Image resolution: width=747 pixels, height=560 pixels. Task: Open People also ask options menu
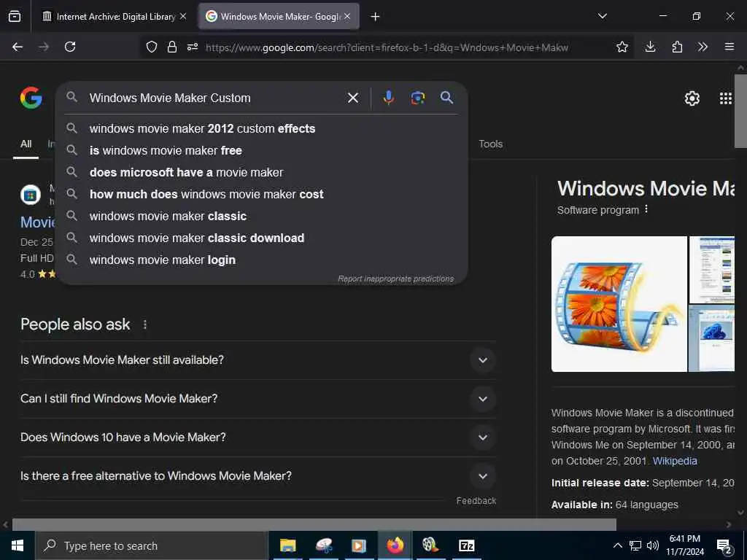(x=145, y=324)
